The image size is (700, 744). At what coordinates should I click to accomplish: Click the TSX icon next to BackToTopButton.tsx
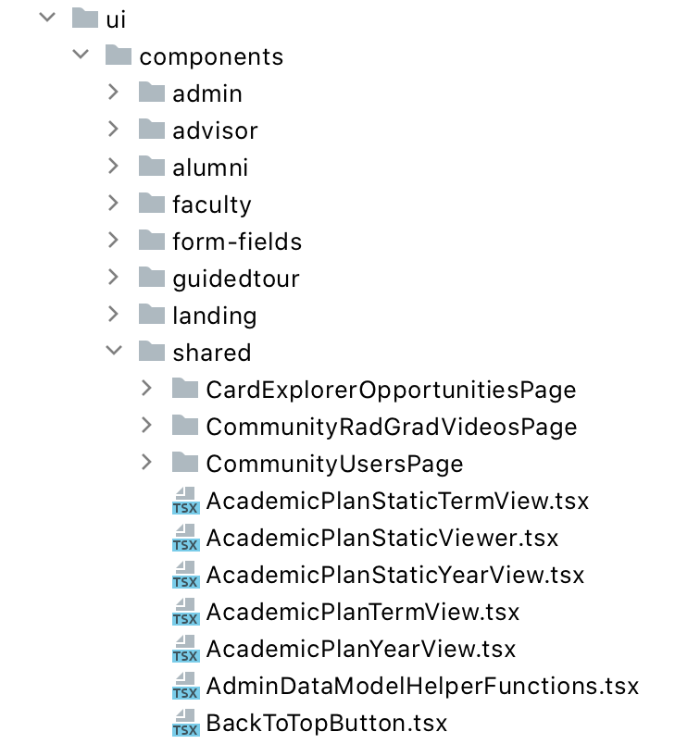186,723
